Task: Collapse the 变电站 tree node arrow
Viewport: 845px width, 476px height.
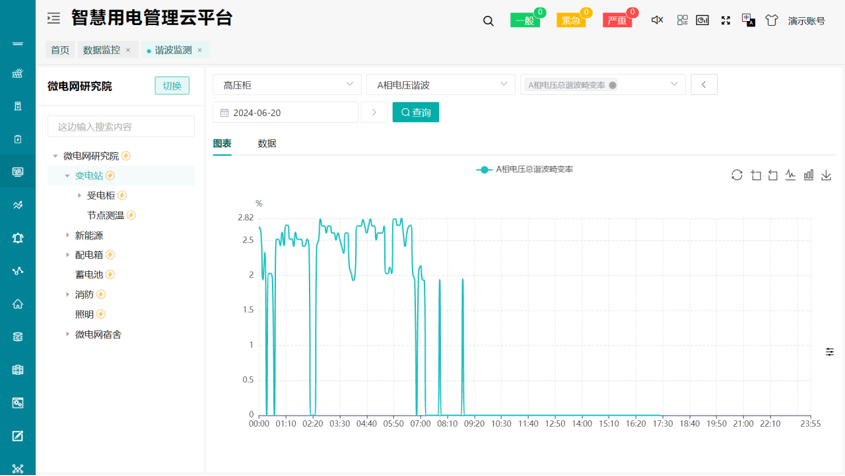Action: (x=67, y=176)
